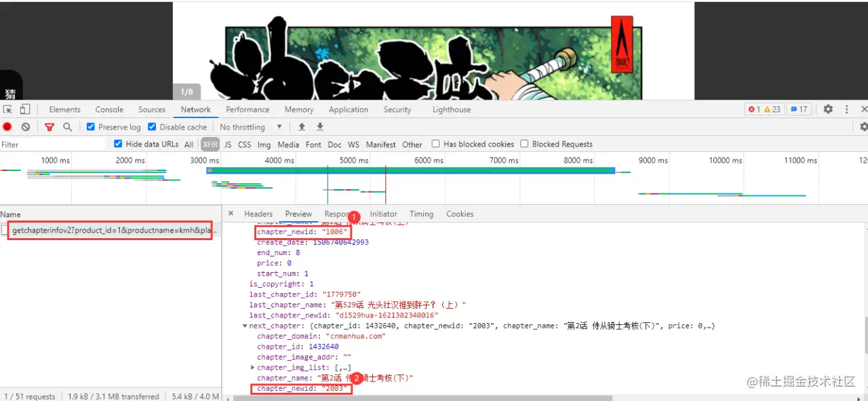Filter requests by XHR type

point(210,145)
